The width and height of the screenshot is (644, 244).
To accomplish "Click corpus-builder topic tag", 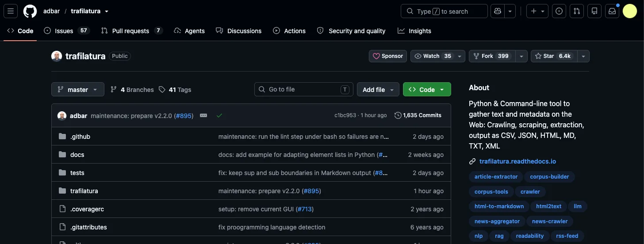I will pyautogui.click(x=549, y=177).
